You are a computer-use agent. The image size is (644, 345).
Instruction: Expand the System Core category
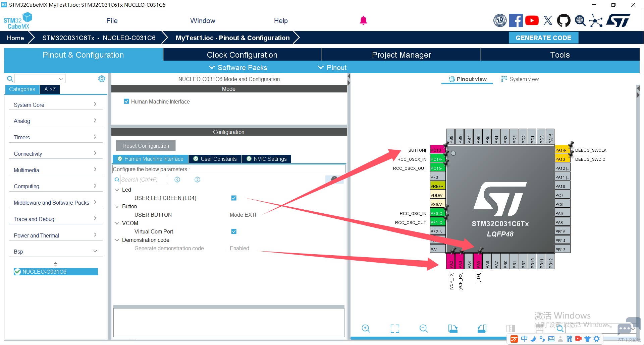55,105
